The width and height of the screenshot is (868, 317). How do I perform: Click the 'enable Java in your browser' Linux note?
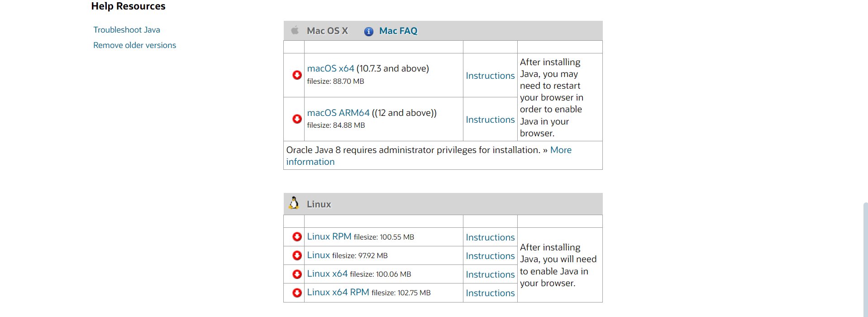click(x=558, y=265)
